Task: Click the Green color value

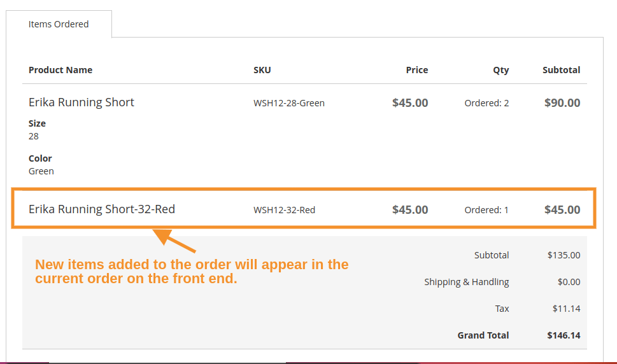Action: tap(41, 171)
